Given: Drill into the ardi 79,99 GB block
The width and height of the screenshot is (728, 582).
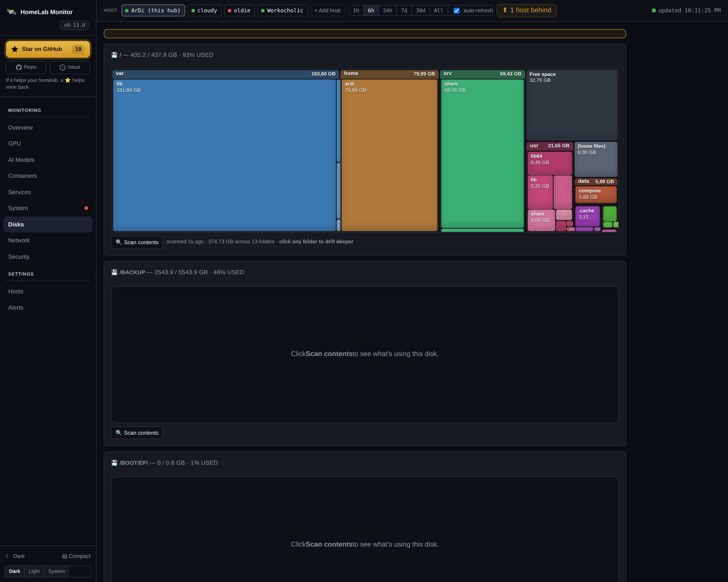Looking at the screenshot, I should 389,155.
